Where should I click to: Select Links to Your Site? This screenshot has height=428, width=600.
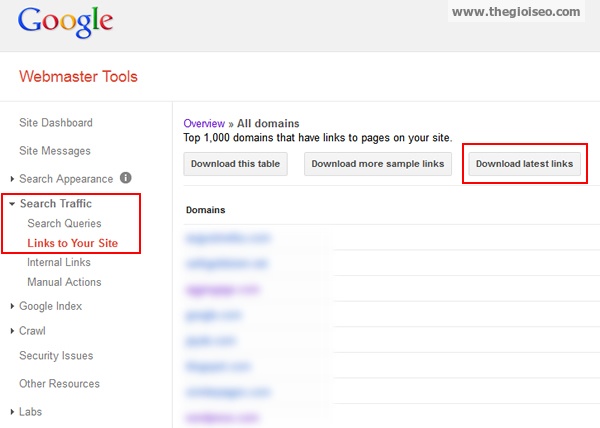(x=72, y=243)
